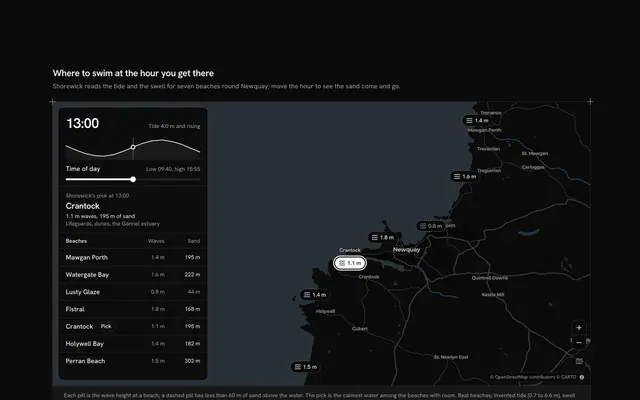
Task: Zoom in the map with the plus button
Action: point(579,328)
